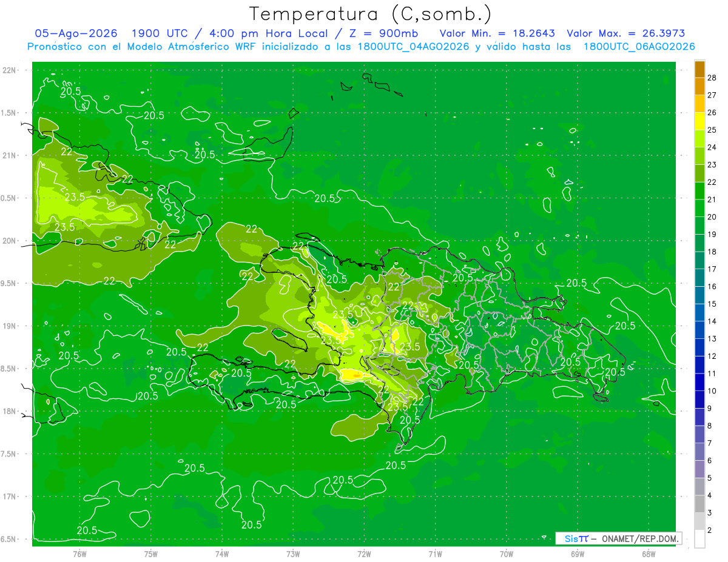Click the legend swatch between 23 and 24
The width and height of the screenshot is (728, 562).
699,156
